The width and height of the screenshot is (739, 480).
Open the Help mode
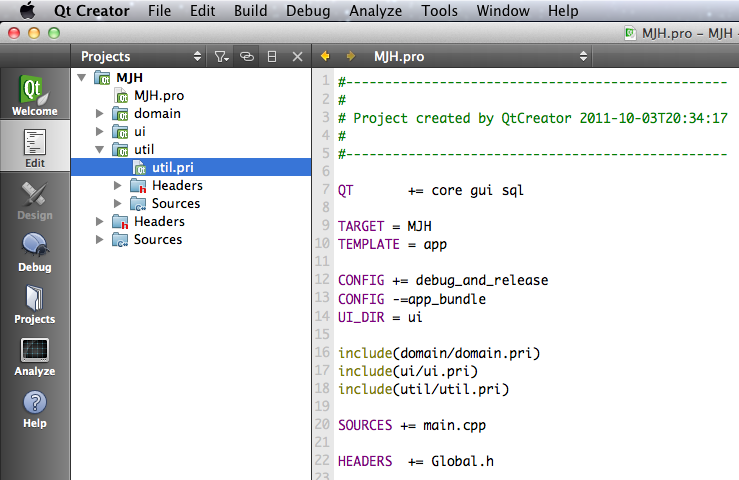pyautogui.click(x=34, y=408)
